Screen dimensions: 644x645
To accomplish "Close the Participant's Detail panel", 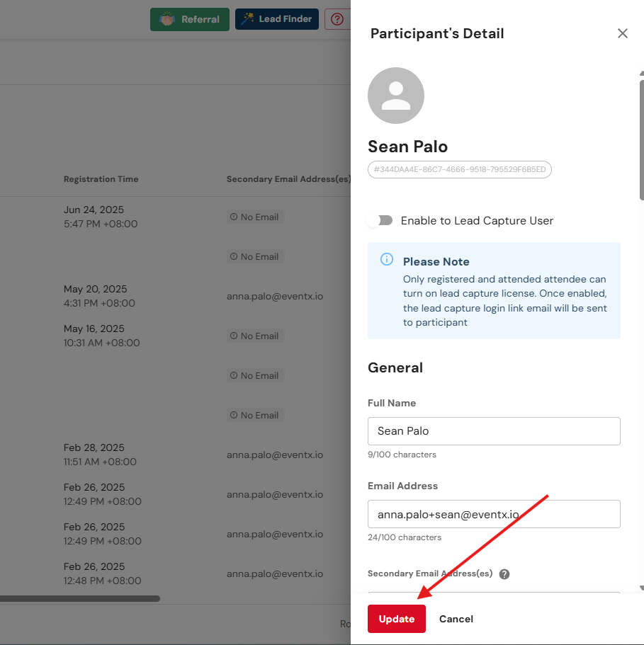I will pyautogui.click(x=622, y=33).
